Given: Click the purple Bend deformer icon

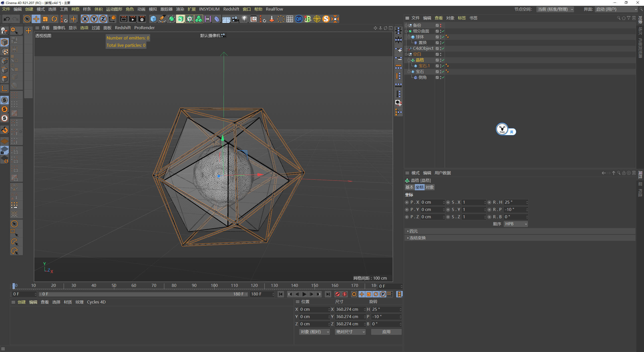Looking at the screenshot, I should 217,19.
